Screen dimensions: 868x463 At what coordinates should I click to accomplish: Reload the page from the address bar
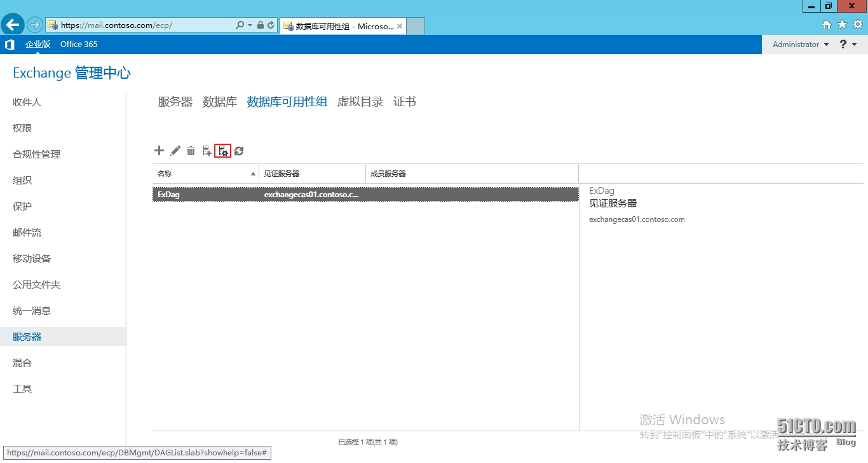click(272, 25)
